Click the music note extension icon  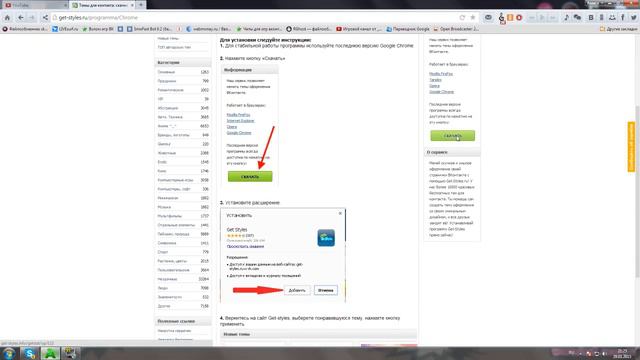tap(566, 18)
